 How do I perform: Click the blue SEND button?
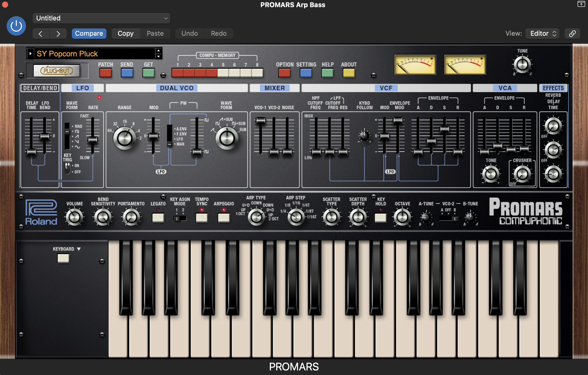(127, 73)
